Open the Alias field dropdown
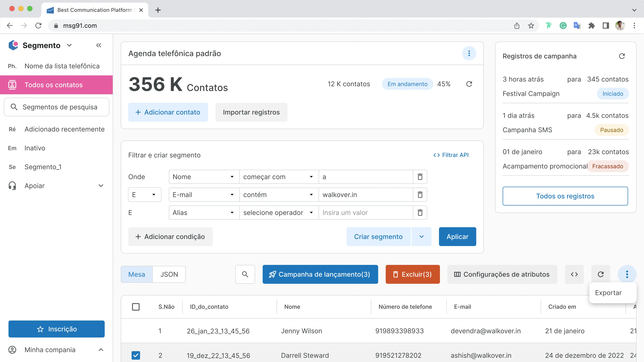644x362 pixels. tap(204, 213)
